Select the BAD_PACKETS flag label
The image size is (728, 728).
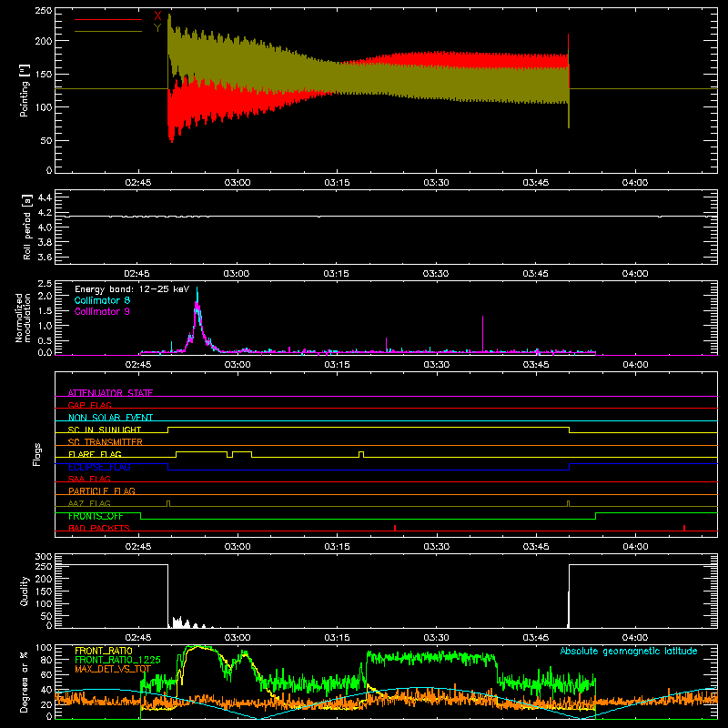tap(99, 528)
